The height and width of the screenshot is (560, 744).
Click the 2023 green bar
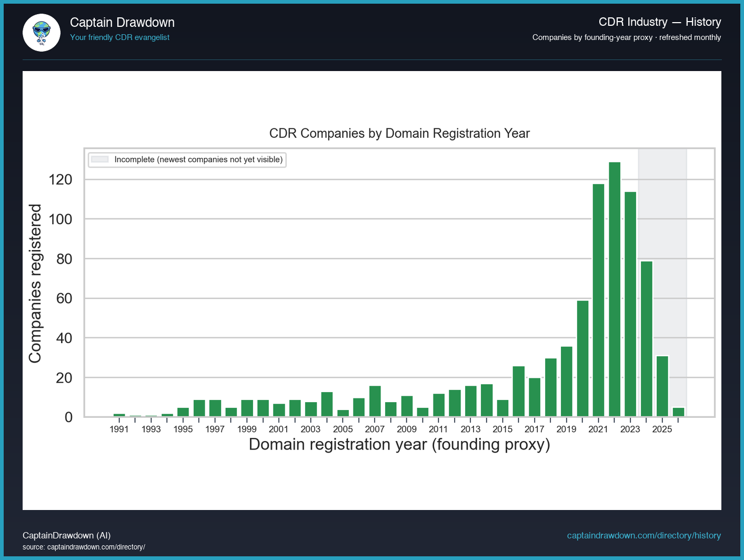tap(630, 304)
